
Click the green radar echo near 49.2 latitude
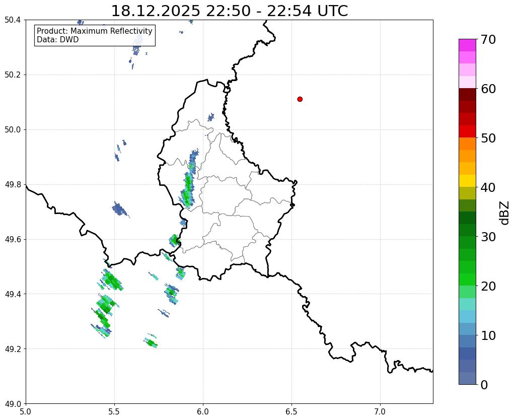pyautogui.click(x=151, y=343)
